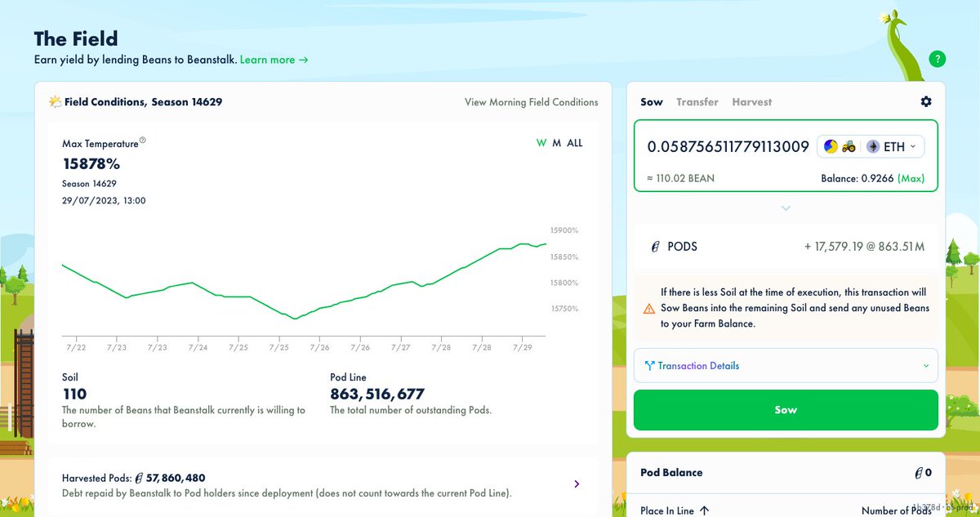
Task: Open Sow settings gear icon
Action: coord(925,102)
